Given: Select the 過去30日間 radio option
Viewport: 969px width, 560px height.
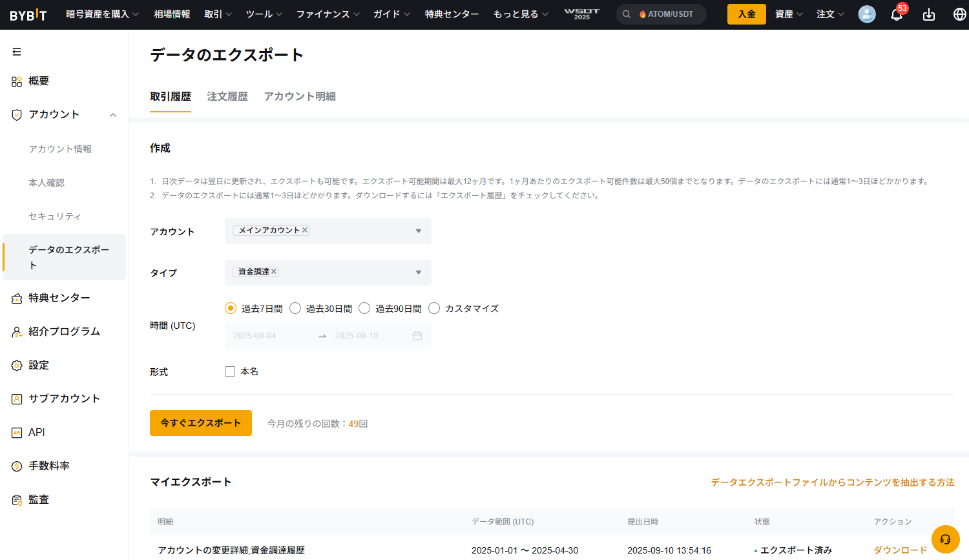Looking at the screenshot, I should [x=295, y=308].
